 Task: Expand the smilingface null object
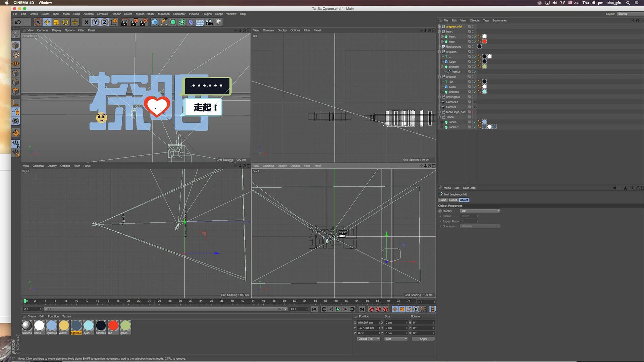pos(439,97)
